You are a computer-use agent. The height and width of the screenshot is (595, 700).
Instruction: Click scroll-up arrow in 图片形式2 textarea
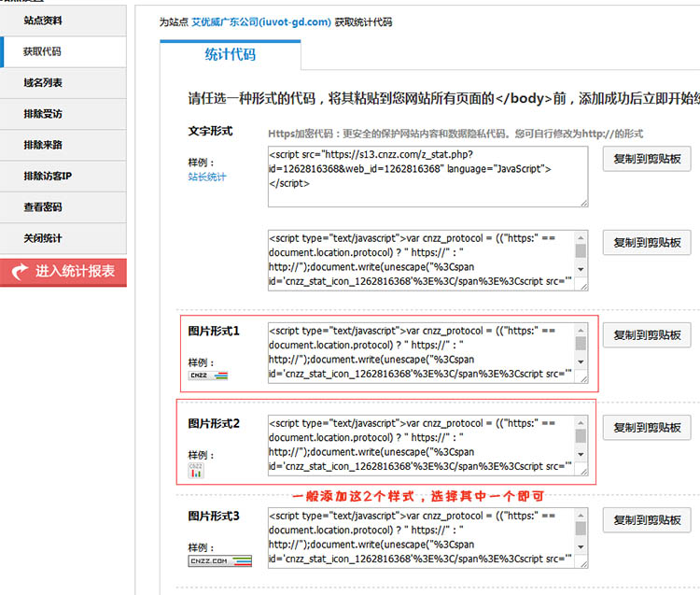tap(581, 422)
